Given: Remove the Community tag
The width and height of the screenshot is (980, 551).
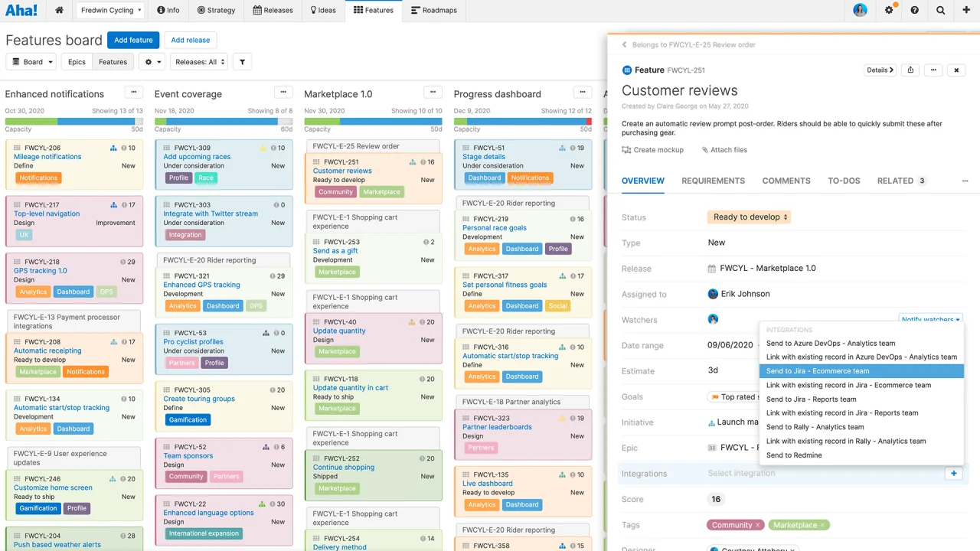Looking at the screenshot, I should point(758,525).
